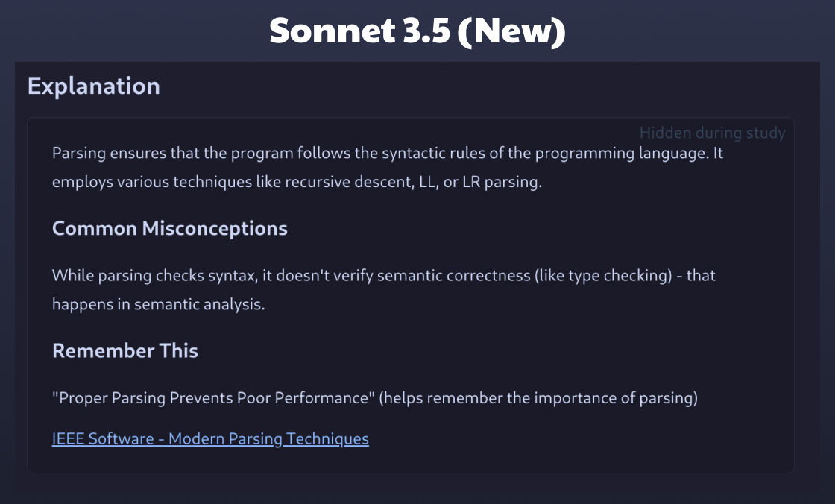Click the Remember This heading

coord(125,350)
